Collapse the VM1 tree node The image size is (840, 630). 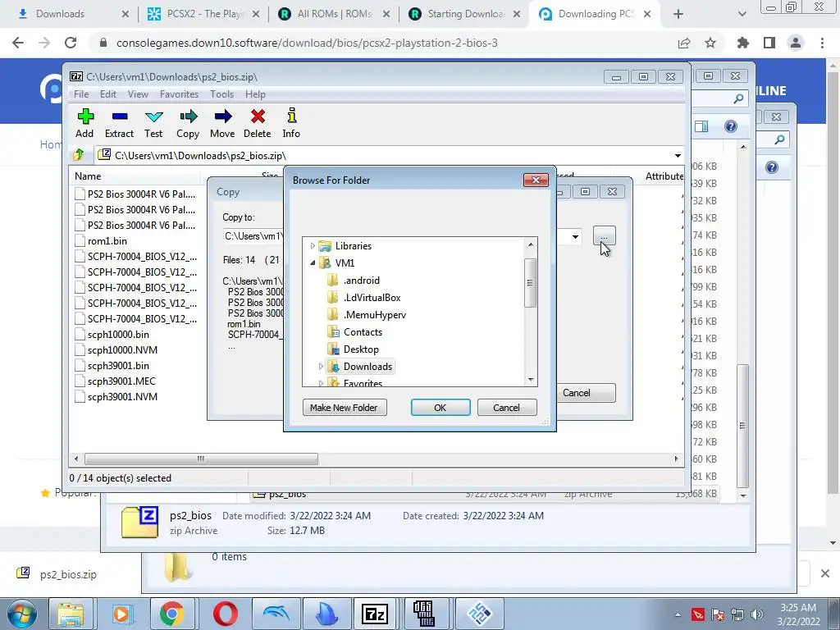pyautogui.click(x=313, y=263)
